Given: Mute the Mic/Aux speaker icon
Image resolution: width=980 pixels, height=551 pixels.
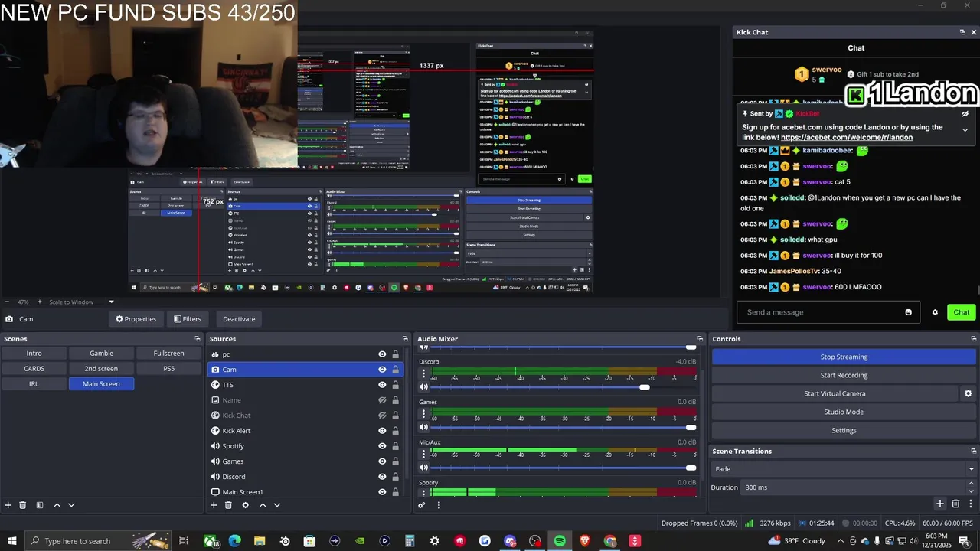Looking at the screenshot, I should pyautogui.click(x=423, y=468).
